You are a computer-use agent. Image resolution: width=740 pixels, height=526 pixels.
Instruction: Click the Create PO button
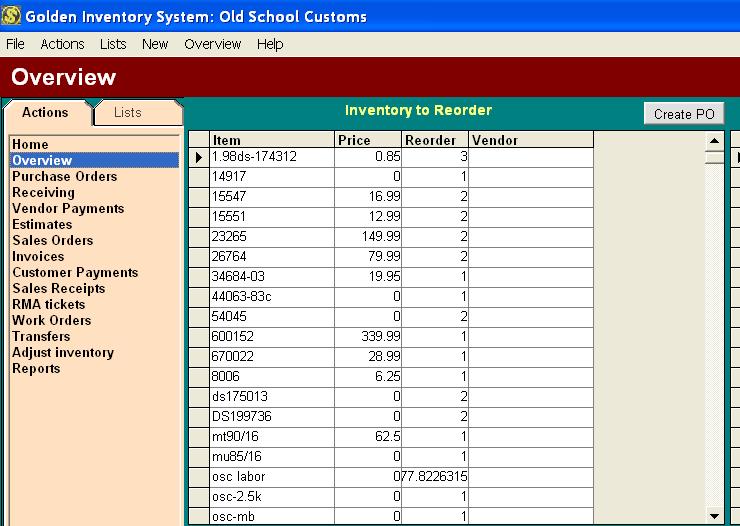pos(683,114)
